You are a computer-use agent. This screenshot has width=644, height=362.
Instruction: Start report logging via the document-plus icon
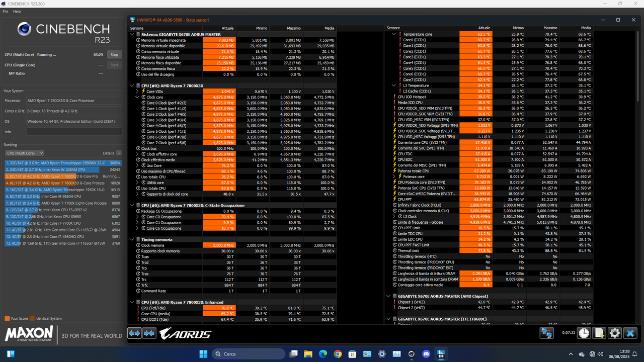599,333
